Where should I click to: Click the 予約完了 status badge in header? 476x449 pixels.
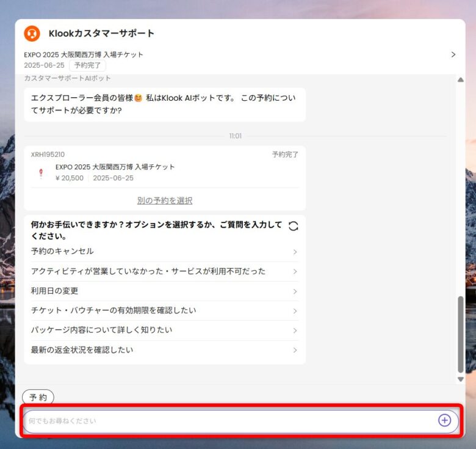tap(87, 65)
